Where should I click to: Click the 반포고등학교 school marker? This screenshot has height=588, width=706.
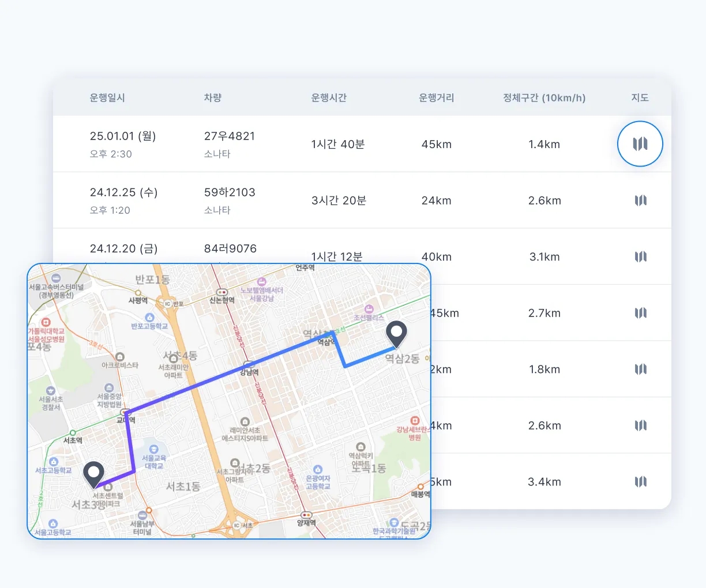[149, 318]
